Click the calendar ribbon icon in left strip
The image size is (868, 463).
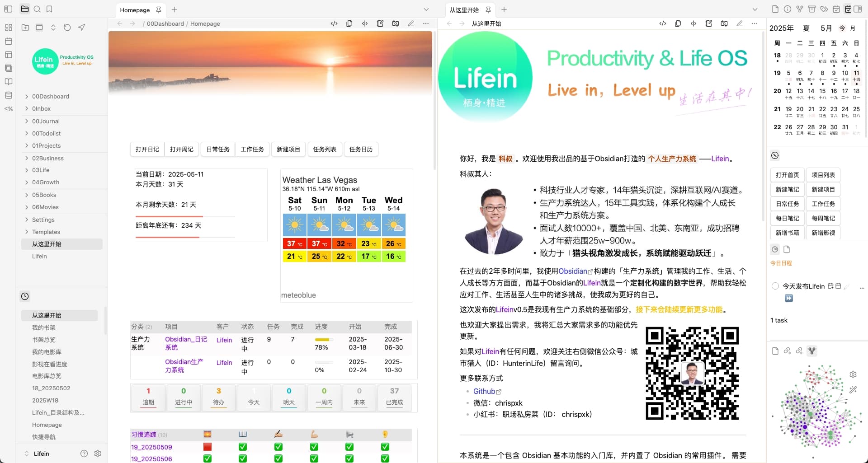[x=8, y=41]
